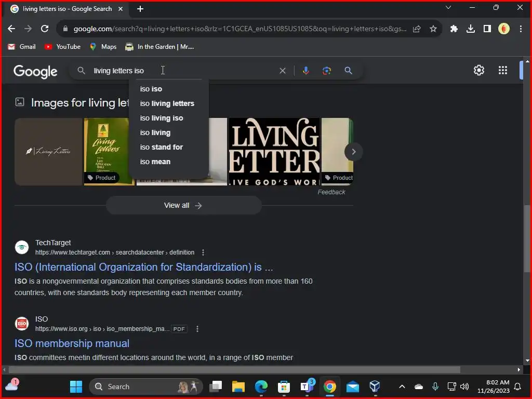The width and height of the screenshot is (532, 399).
Task: Click the taskbar Search box
Action: 146,387
